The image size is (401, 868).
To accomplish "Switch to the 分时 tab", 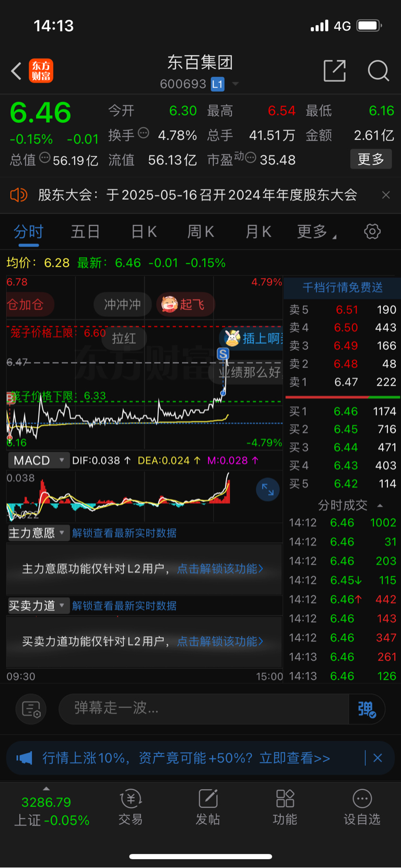I will (x=28, y=232).
